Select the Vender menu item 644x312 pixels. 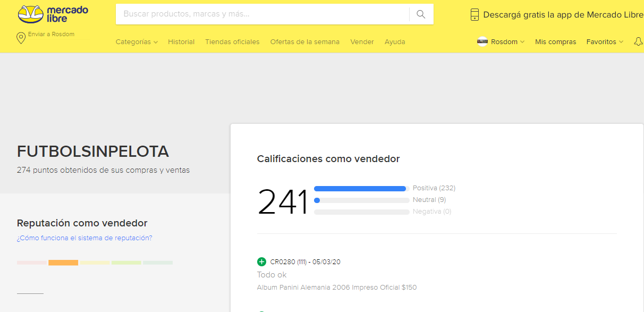coord(362,41)
